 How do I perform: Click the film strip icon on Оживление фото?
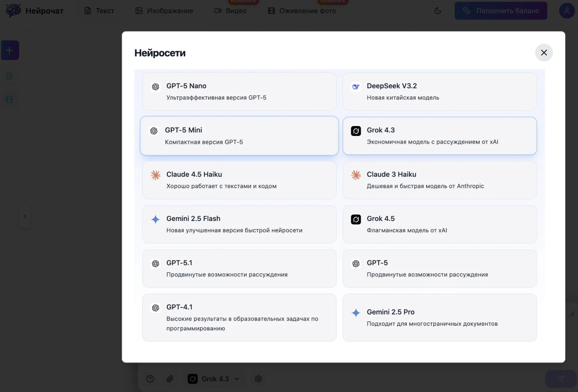271,11
